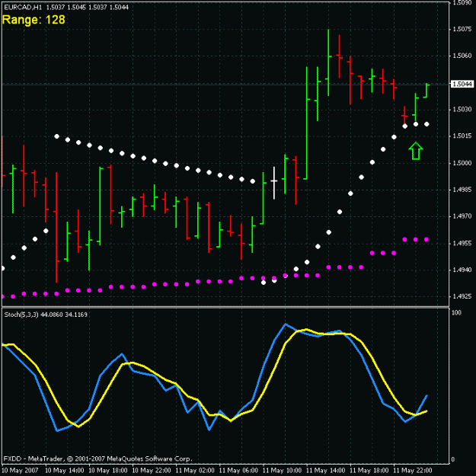The width and height of the screenshot is (476, 476).
Task: Click the 1.5015 price axis label
Action: pos(462,136)
